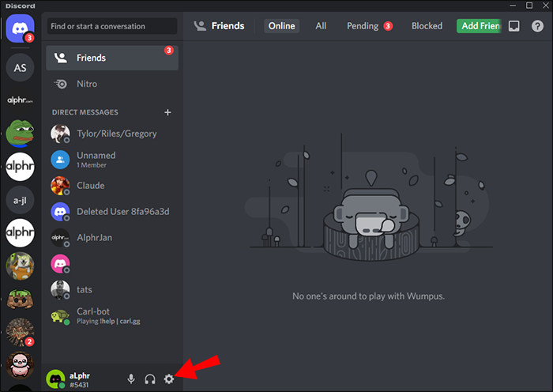Screen dimensions: 553x392
Task: Create a new direct message with plus
Action: tap(167, 112)
